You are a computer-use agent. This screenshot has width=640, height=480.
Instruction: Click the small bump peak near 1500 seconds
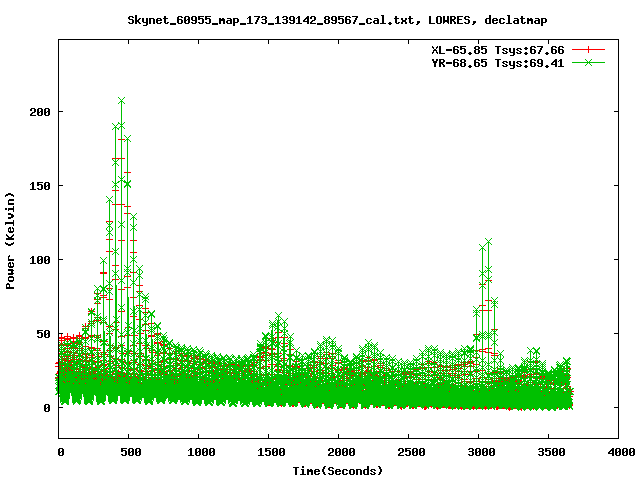(278, 316)
